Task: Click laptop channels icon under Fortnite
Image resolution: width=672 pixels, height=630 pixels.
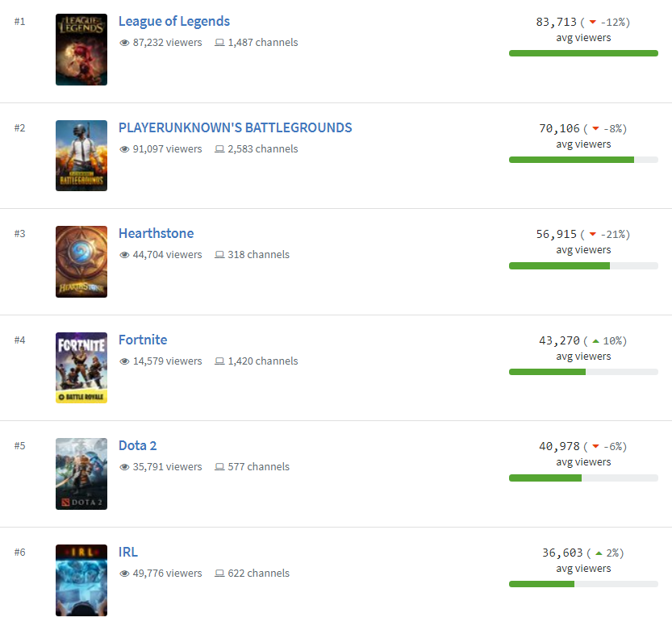Action: pos(219,361)
